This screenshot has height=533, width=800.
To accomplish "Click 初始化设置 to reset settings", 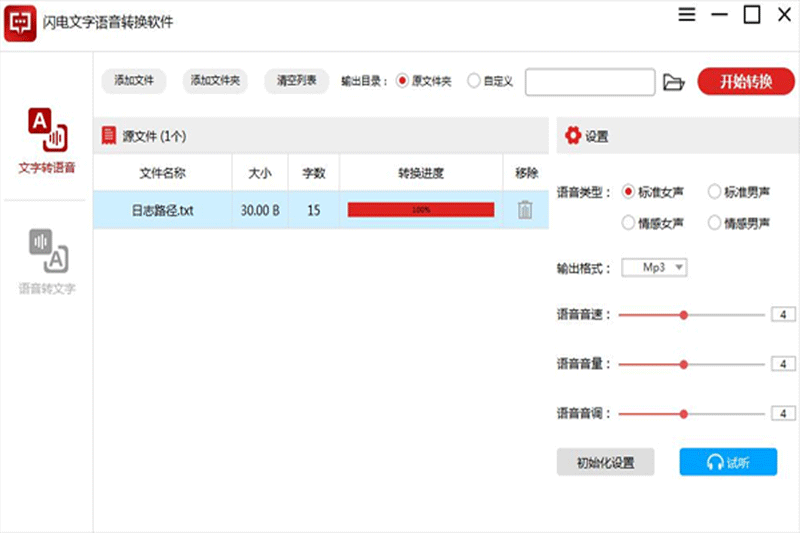I will 605,462.
